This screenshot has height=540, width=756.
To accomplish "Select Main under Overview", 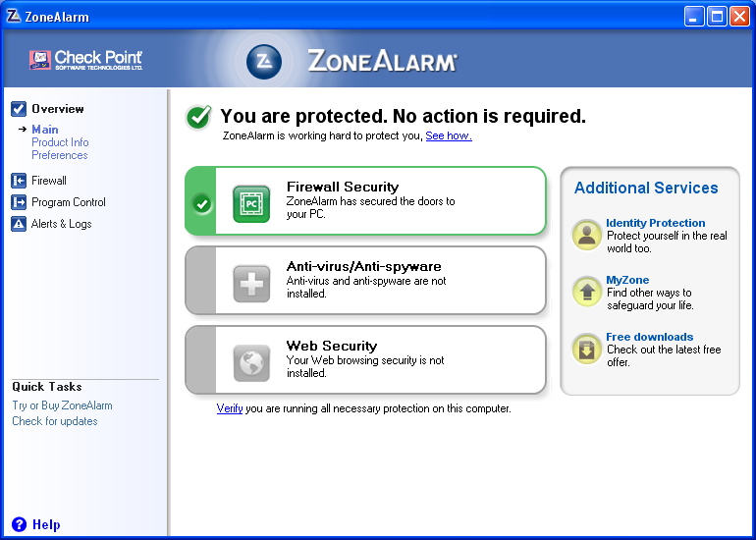I will coord(45,130).
